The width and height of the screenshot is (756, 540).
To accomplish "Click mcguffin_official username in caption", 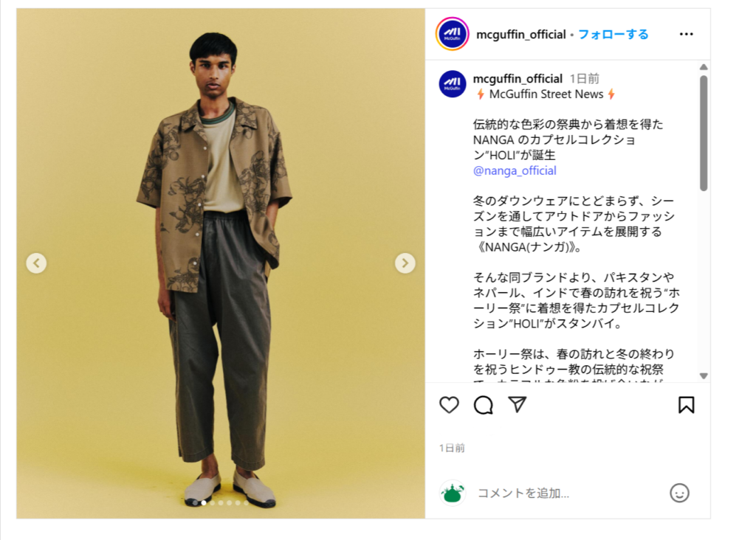I will [x=518, y=78].
